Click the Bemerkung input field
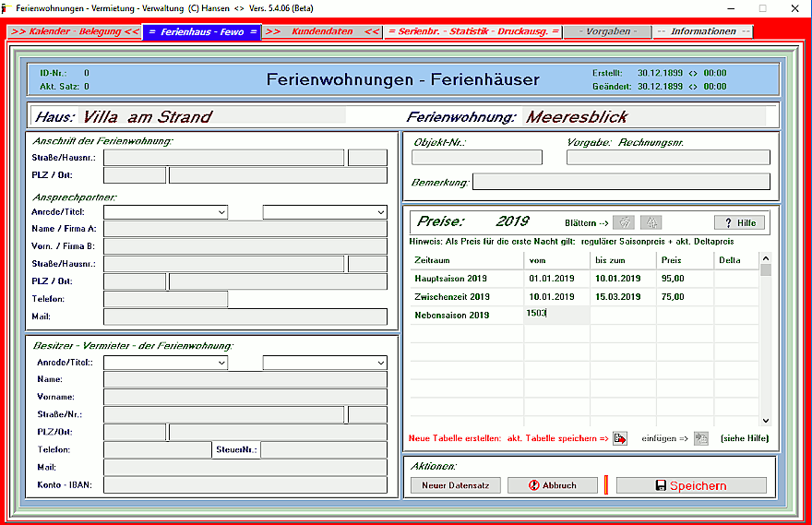Image resolution: width=812 pixels, height=525 pixels. [x=621, y=182]
